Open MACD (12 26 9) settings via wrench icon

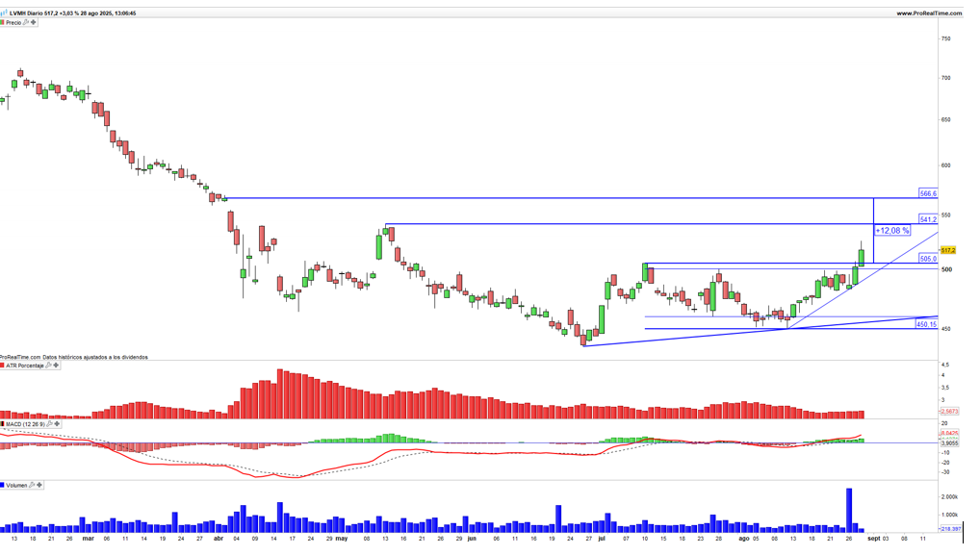(51, 424)
